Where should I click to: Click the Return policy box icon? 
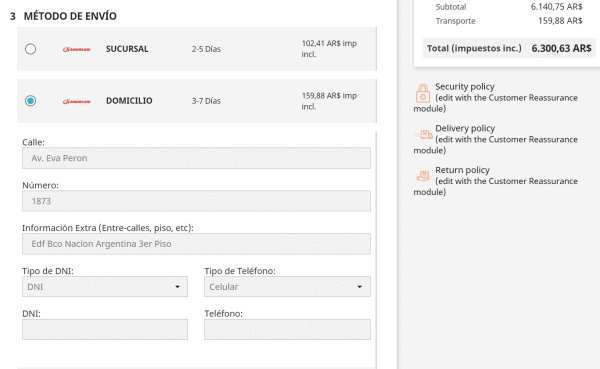[423, 176]
